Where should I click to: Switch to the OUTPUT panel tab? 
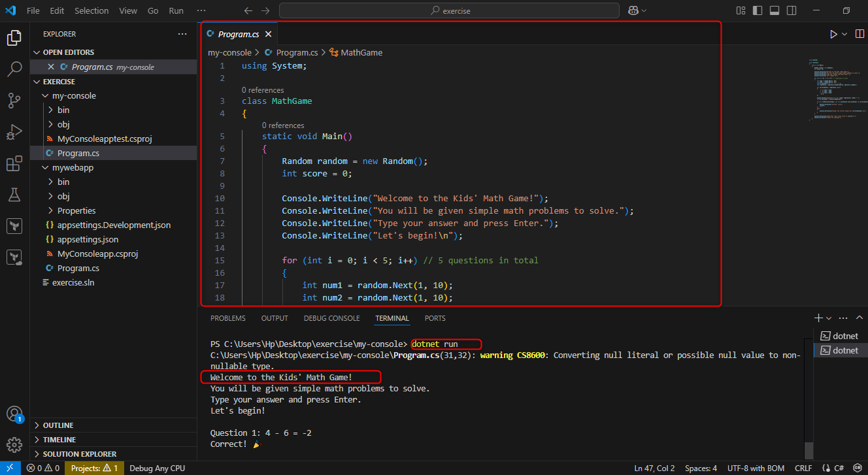tap(275, 318)
